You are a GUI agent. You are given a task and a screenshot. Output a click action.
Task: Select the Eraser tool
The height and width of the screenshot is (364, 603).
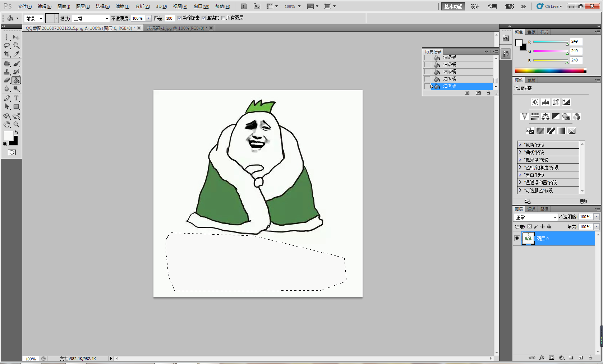pos(7,80)
